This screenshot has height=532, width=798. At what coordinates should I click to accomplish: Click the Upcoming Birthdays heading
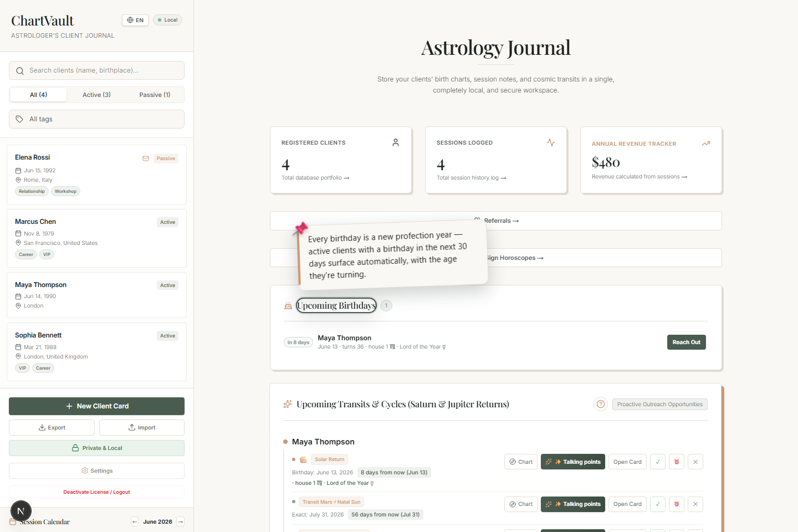[336, 305]
